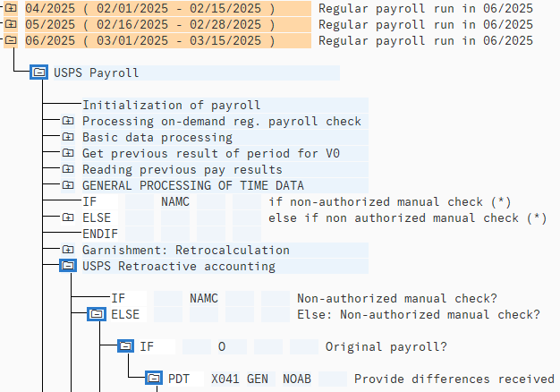Click the GEN parameter value
The width and height of the screenshot is (560, 392).
click(x=257, y=379)
